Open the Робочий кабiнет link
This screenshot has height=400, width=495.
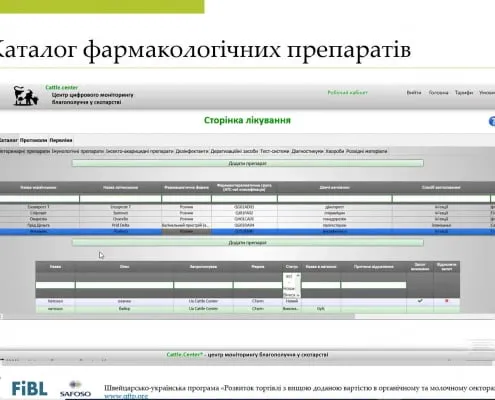[347, 93]
